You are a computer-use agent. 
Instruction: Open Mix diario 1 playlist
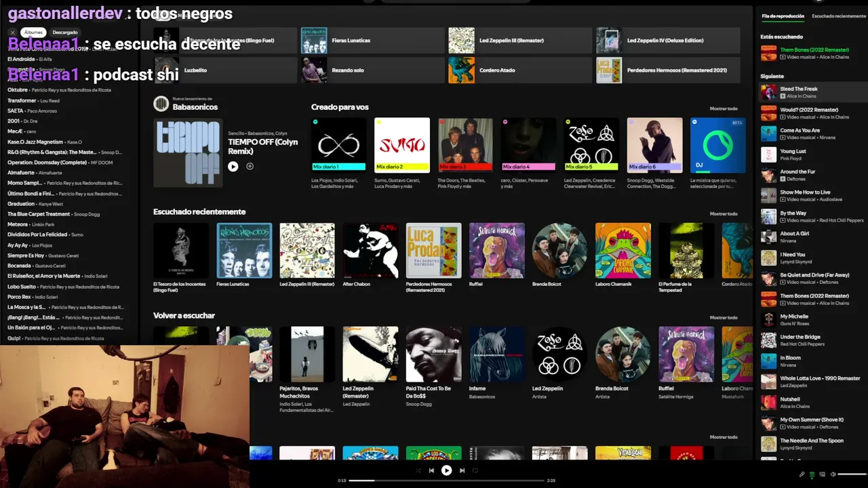coord(338,145)
